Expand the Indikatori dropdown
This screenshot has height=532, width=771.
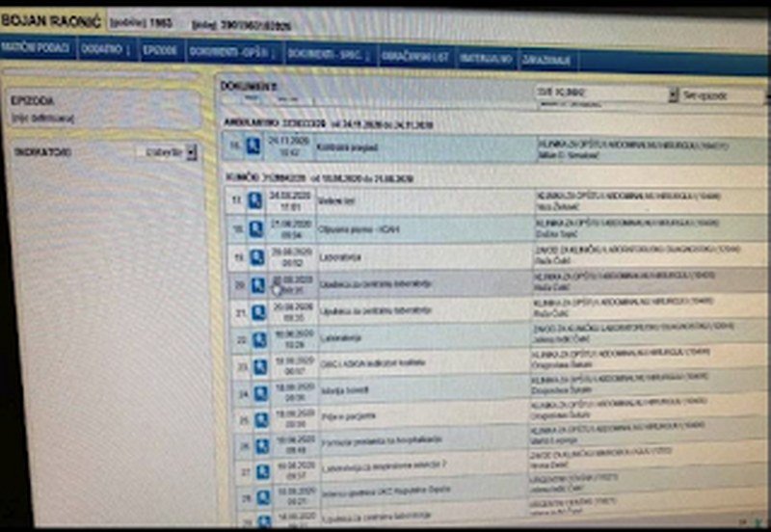190,152
